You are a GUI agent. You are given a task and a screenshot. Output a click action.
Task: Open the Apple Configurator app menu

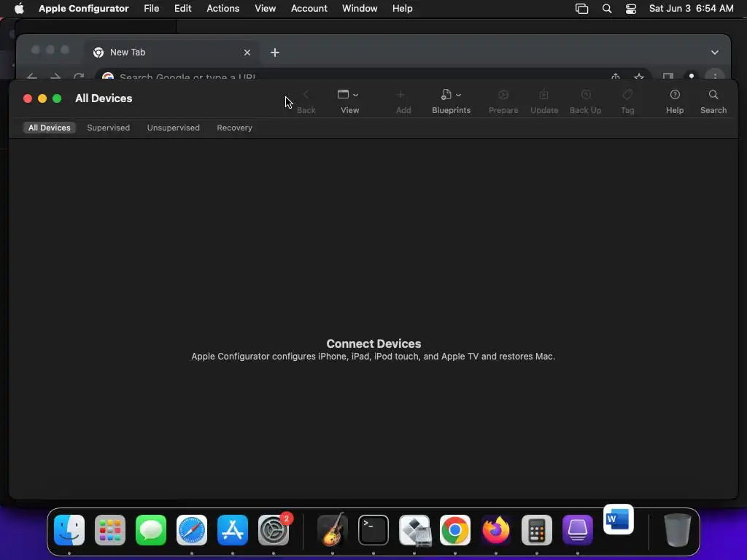coord(83,9)
